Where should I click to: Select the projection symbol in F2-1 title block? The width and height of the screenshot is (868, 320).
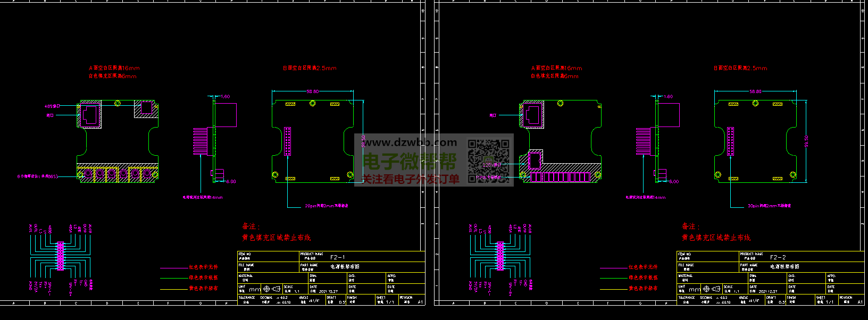(271, 289)
